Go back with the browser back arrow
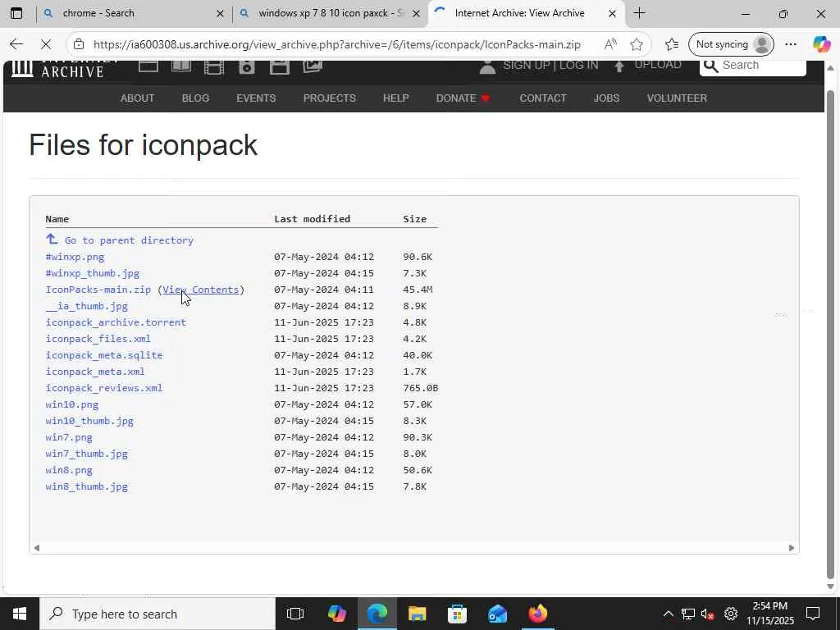The image size is (840, 630). pyautogui.click(x=16, y=44)
